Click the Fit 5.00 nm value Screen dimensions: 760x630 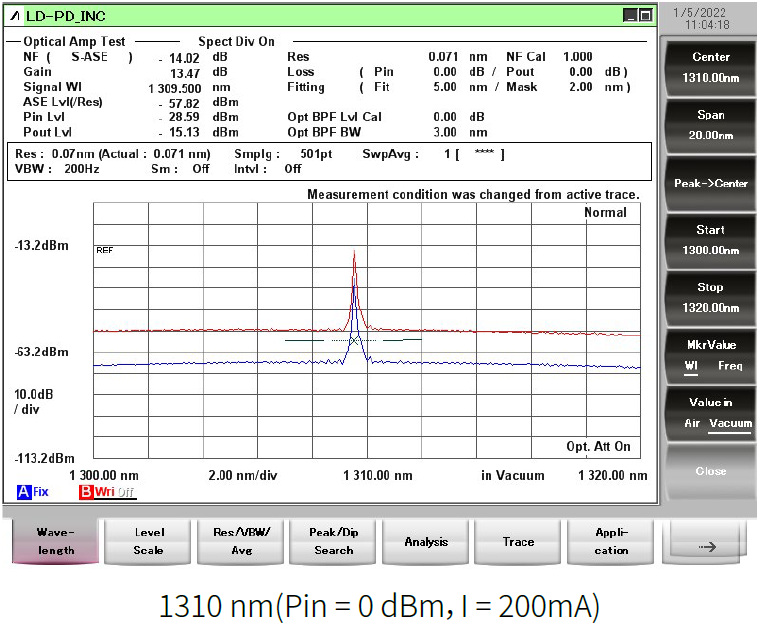tap(460, 87)
